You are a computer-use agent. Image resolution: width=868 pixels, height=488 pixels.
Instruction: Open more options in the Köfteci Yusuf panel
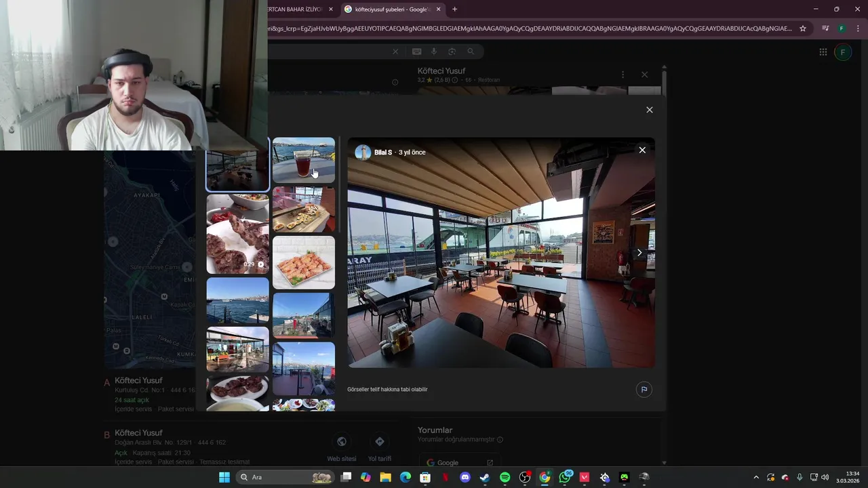(623, 75)
